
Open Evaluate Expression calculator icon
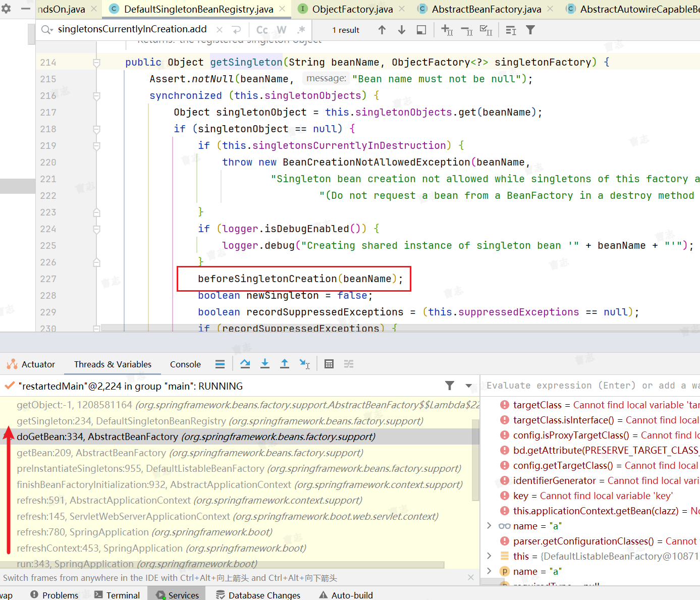coord(329,364)
